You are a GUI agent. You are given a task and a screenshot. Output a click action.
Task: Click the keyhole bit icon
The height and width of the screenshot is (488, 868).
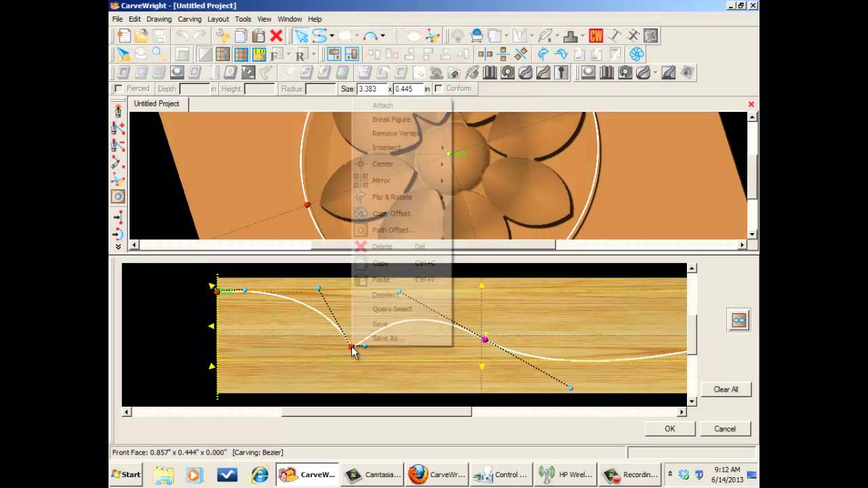pyautogui.click(x=561, y=73)
